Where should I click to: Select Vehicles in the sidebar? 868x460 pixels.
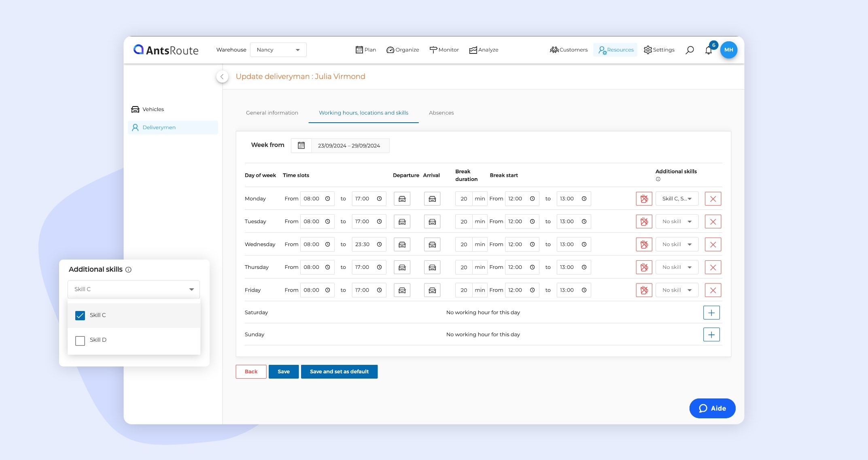153,109
